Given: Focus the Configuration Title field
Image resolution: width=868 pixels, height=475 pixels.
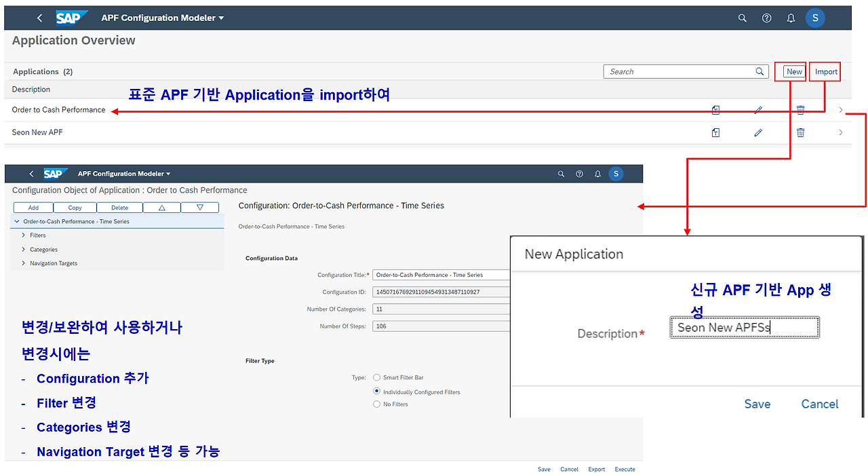Looking at the screenshot, I should click(x=442, y=275).
